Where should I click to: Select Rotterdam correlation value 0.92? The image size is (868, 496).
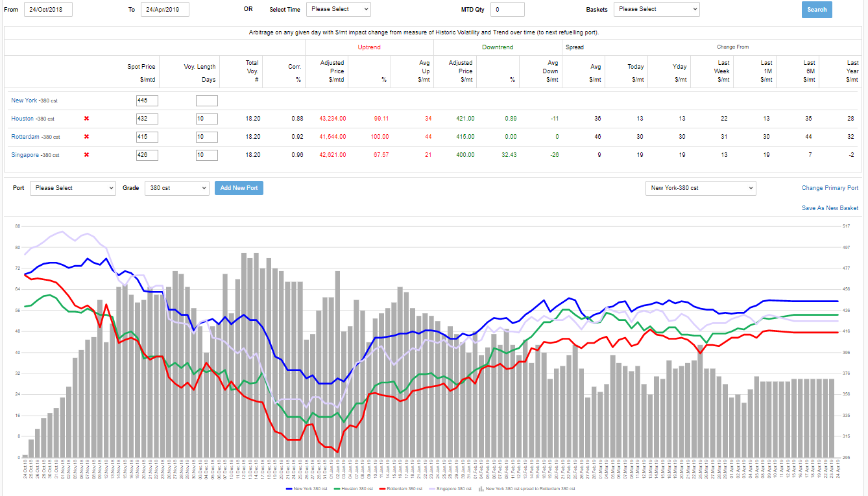[296, 137]
